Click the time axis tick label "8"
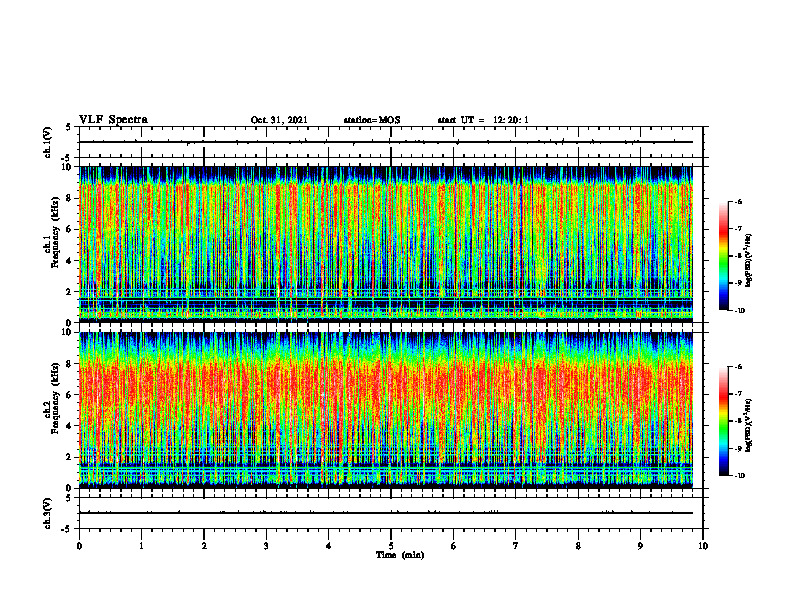Viewport: 792px width, 612px height. [x=578, y=546]
